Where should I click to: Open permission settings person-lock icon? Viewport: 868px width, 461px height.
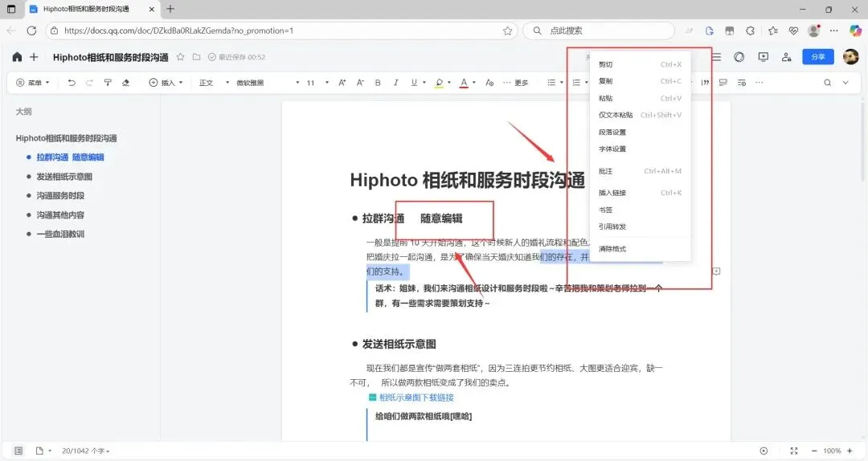click(787, 57)
